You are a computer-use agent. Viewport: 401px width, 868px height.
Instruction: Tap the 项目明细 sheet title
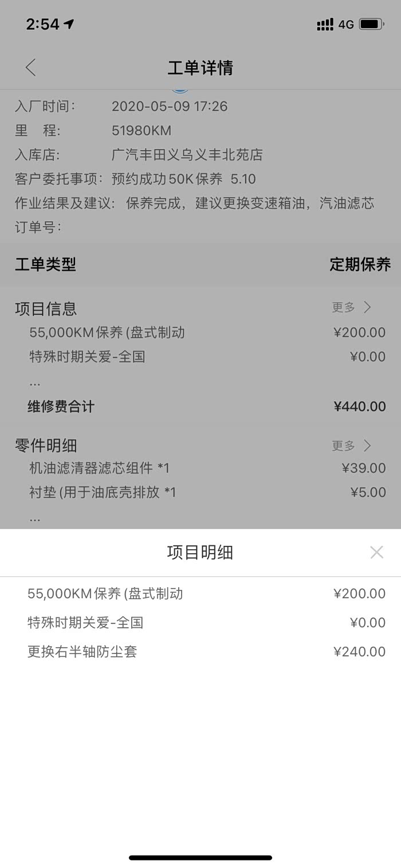(x=200, y=552)
